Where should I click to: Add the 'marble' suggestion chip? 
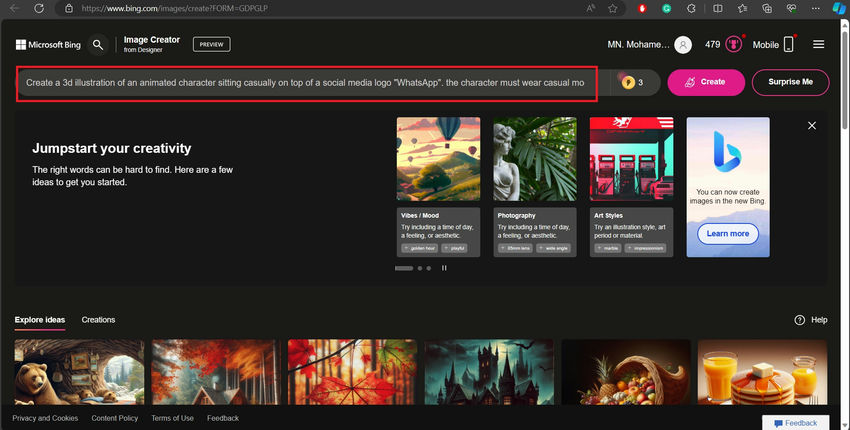[608, 248]
